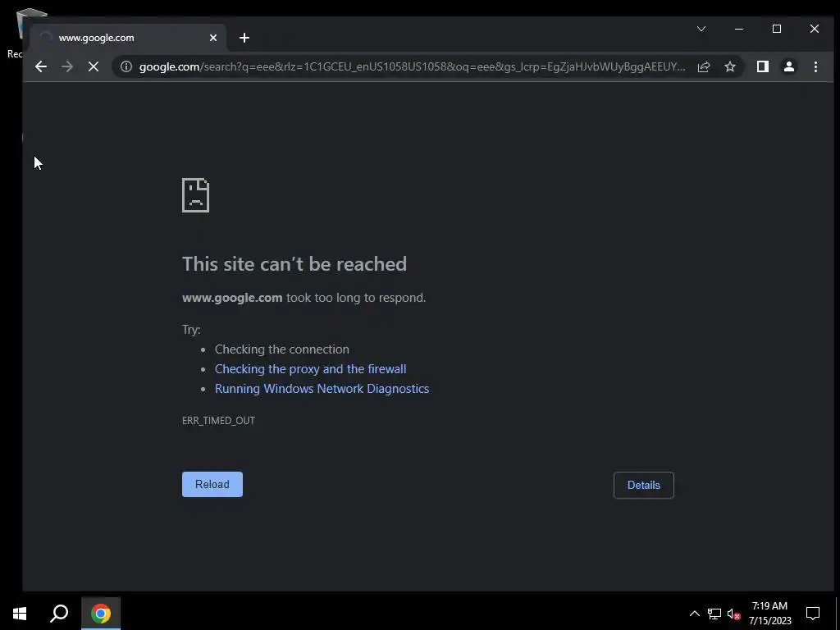The width and height of the screenshot is (840, 630).
Task: Open the Windows Start menu
Action: click(20, 614)
